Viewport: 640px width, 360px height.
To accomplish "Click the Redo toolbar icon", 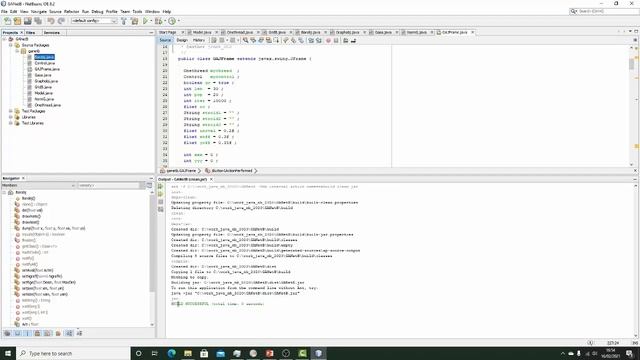I will [x=61, y=21].
